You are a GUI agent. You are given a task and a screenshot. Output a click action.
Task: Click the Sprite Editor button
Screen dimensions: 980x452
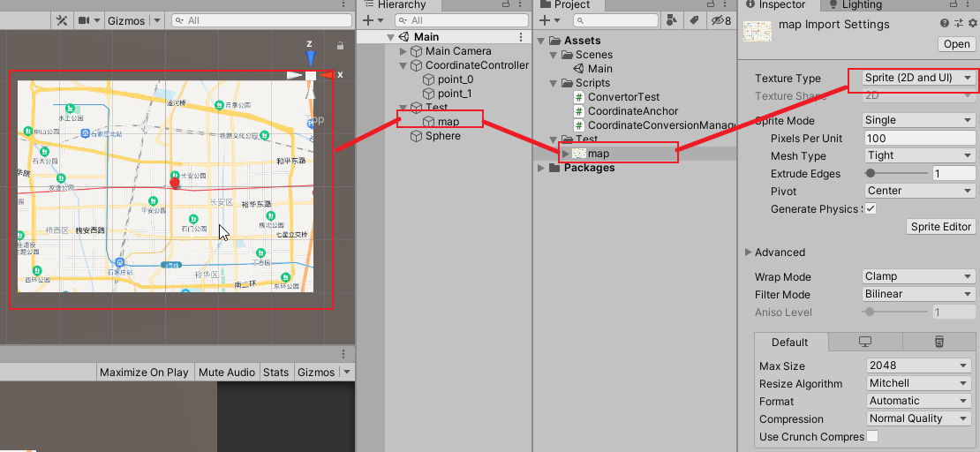coord(940,227)
